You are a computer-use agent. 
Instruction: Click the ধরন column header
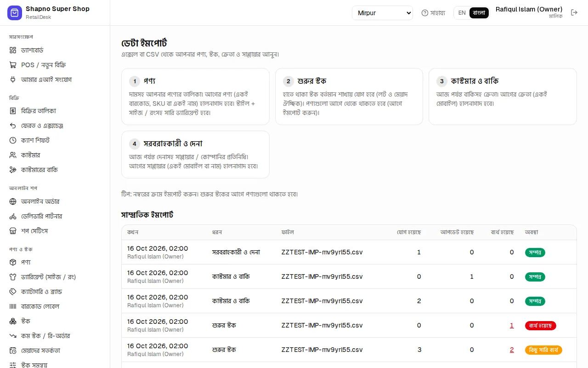coord(217,232)
